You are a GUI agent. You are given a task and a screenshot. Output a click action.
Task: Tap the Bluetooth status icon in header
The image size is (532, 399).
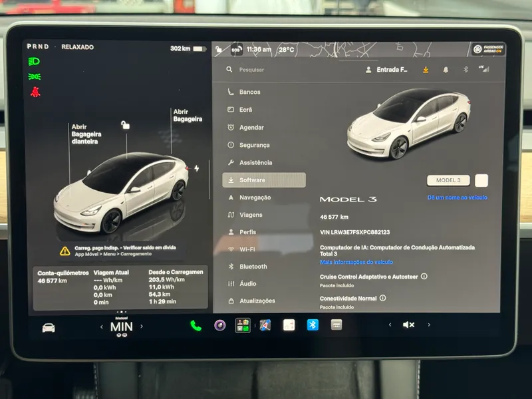465,69
